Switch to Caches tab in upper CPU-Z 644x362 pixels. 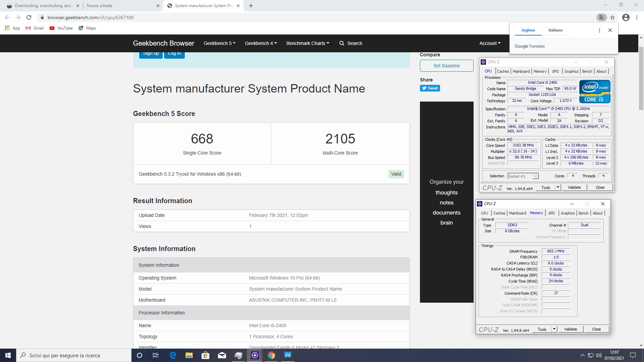(503, 71)
